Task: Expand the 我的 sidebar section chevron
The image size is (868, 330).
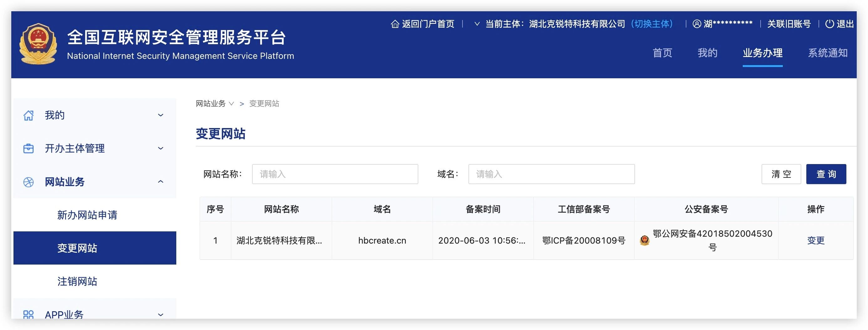Action: [161, 115]
